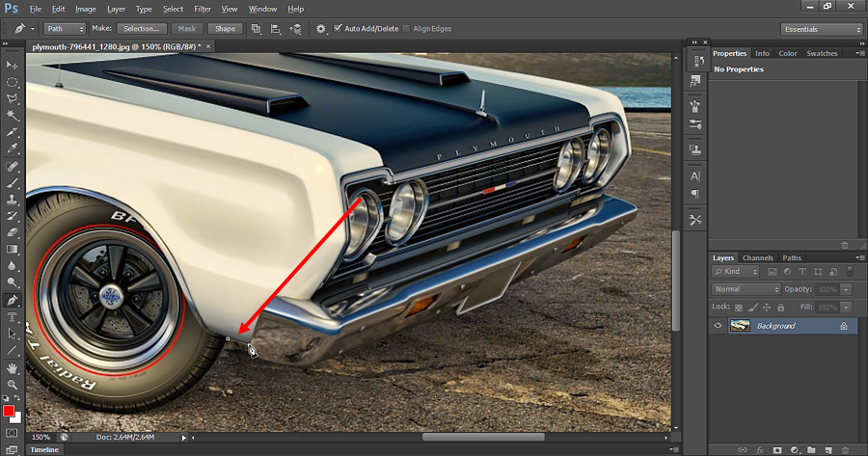
Task: Create a new layer
Action: click(828, 450)
